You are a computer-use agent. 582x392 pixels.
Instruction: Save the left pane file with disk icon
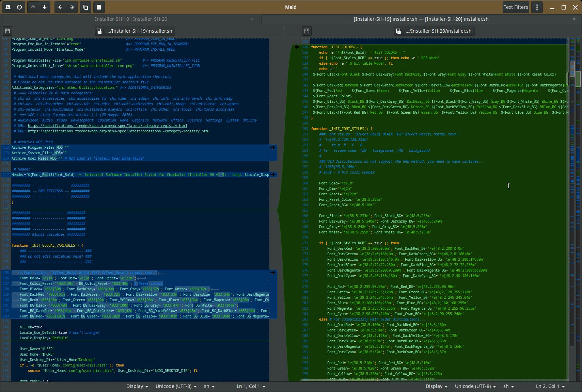pyautogui.click(x=7, y=31)
